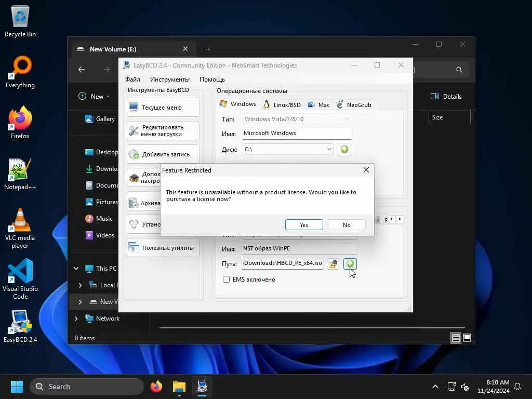The height and width of the screenshot is (399, 532).
Task: Open Редактировать меню загрузки
Action: (x=163, y=130)
